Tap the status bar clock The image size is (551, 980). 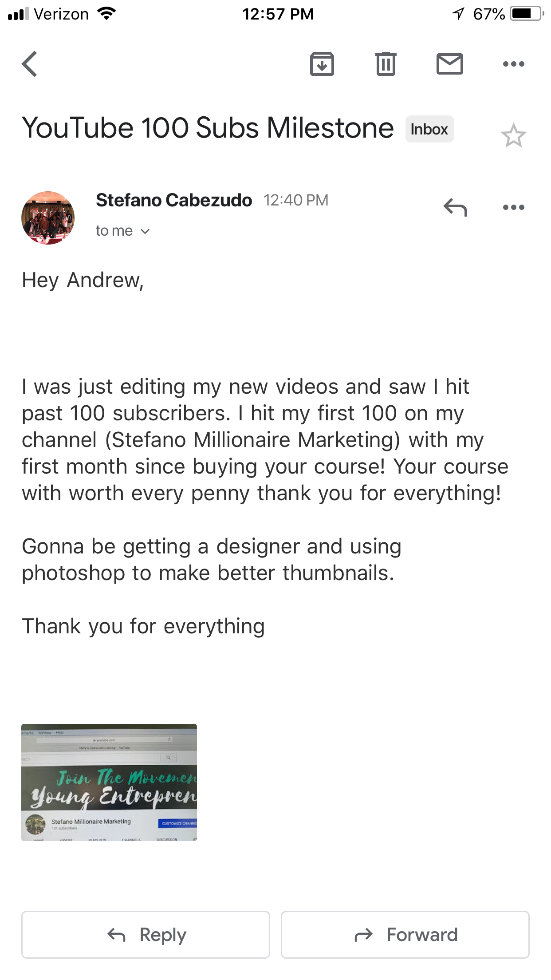tap(278, 14)
